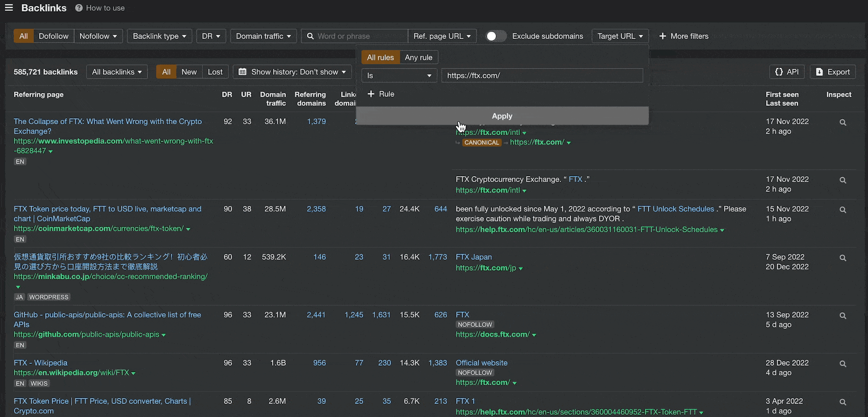Open the FTX Wikipedia referring page link
The image size is (868, 417).
[40, 363]
